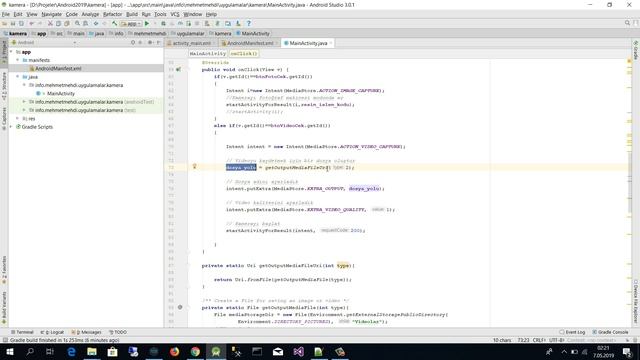Open Firefox from the Windows taskbar
The width and height of the screenshot is (640, 360).
174,351
